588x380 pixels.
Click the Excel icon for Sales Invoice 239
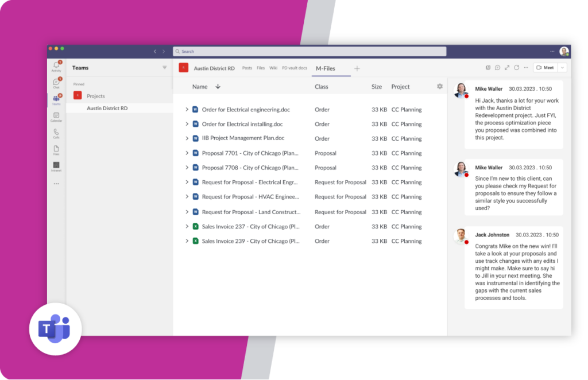click(x=195, y=241)
